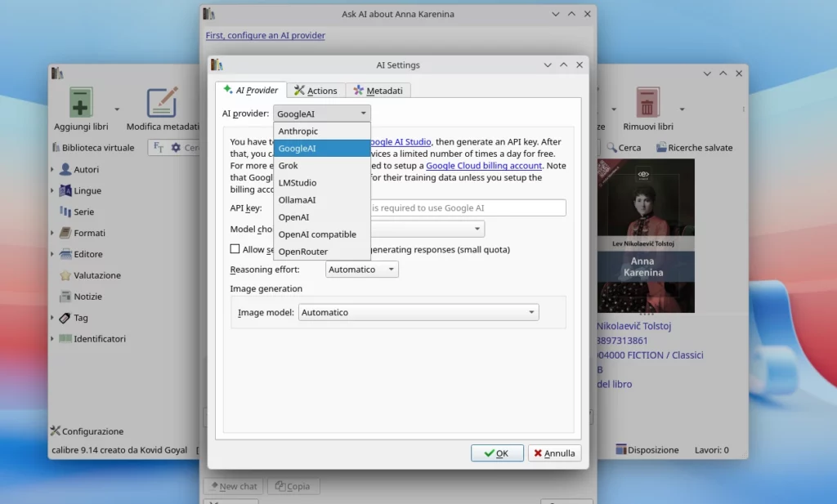Image resolution: width=837 pixels, height=504 pixels.
Task: Open the Google AI Studio link
Action: point(401,142)
